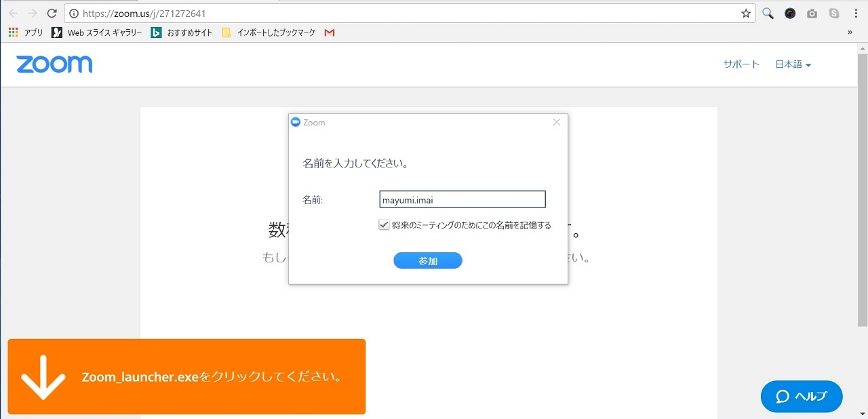
Task: Open the Chrome three-dot menu
Action: [855, 14]
